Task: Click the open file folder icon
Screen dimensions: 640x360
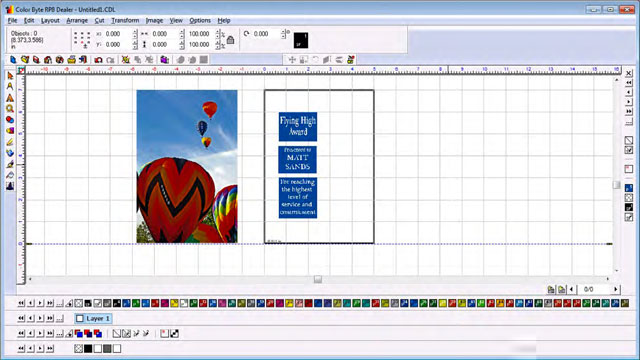Action: point(25,60)
